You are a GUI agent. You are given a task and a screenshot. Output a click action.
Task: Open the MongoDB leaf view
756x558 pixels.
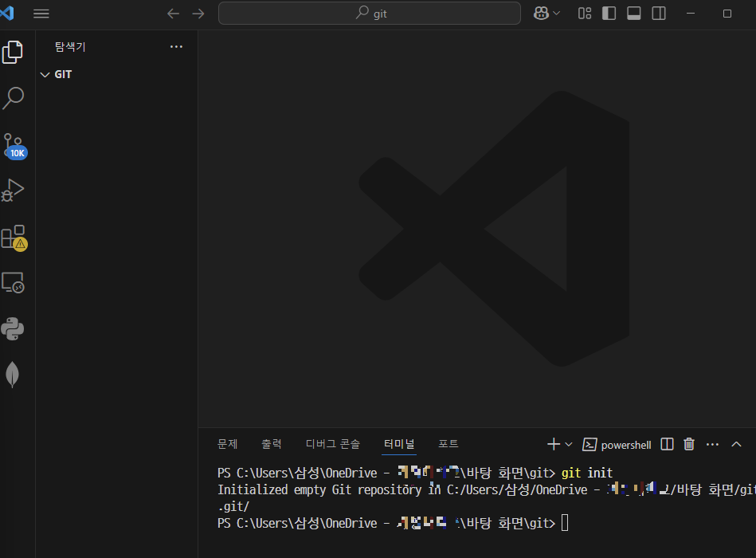(12, 374)
